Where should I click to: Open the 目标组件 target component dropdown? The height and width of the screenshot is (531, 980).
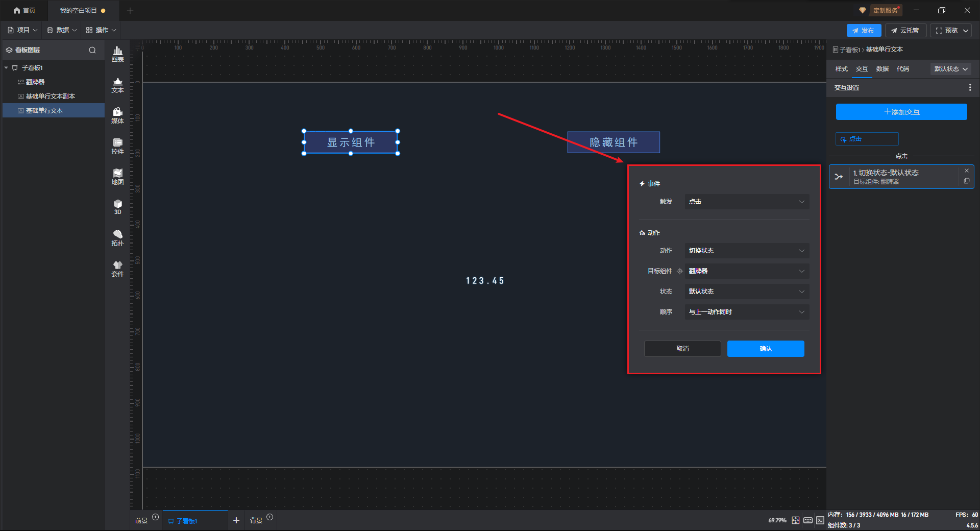(x=746, y=271)
